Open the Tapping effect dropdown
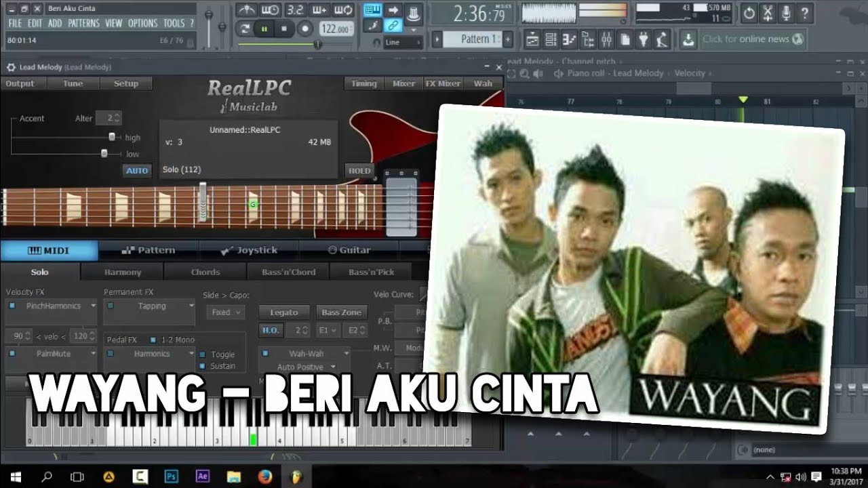Screen dimensions: 868x488 192,306
